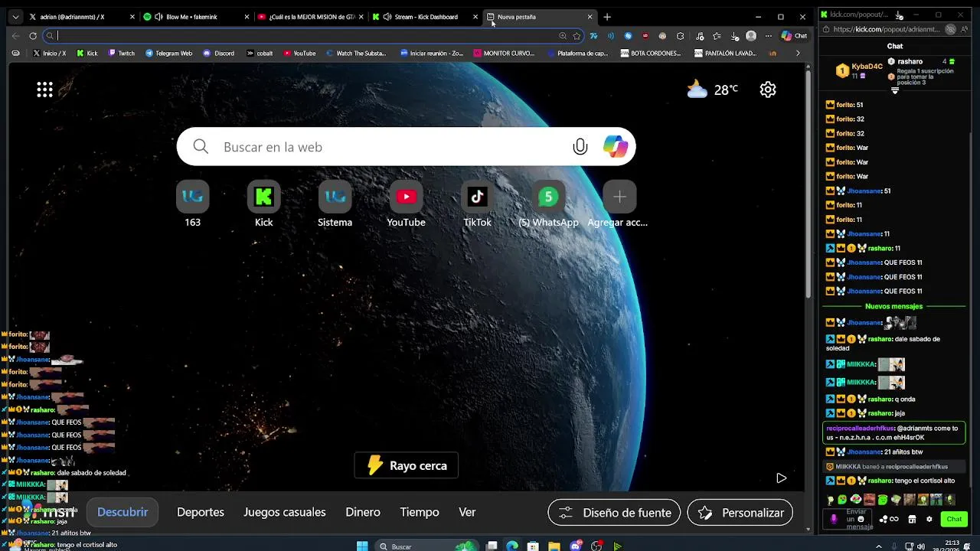Open the Inicio / X bookmark
Image resolution: width=980 pixels, height=551 pixels.
(x=50, y=54)
